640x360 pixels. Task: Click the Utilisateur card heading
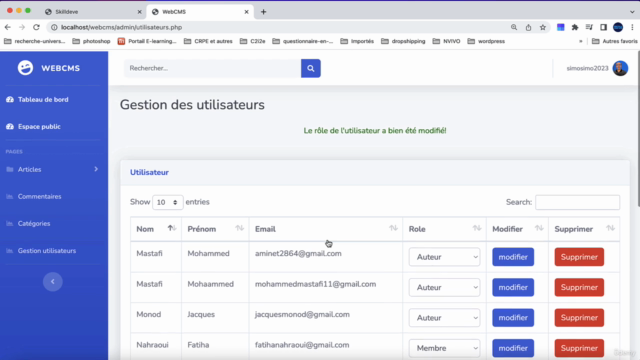149,172
